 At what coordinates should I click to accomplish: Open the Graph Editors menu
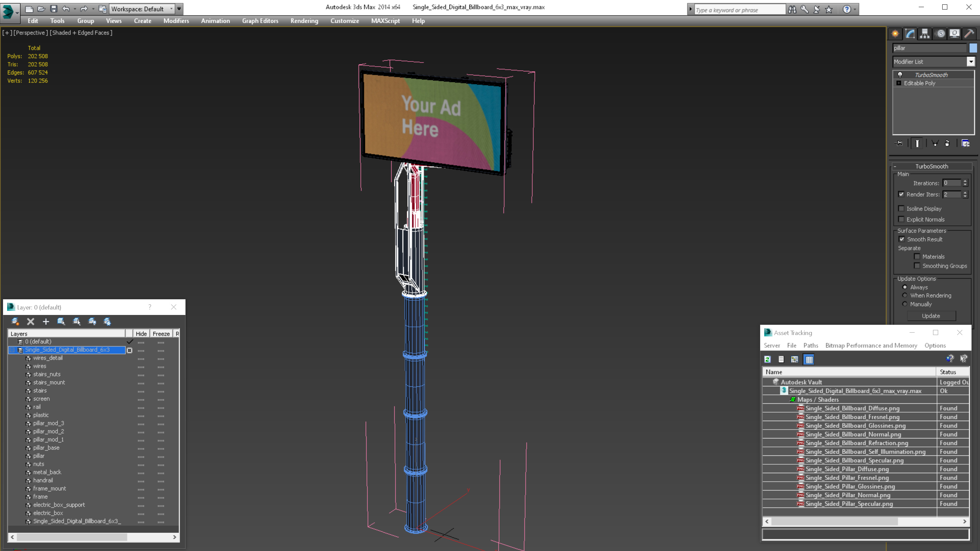click(260, 21)
